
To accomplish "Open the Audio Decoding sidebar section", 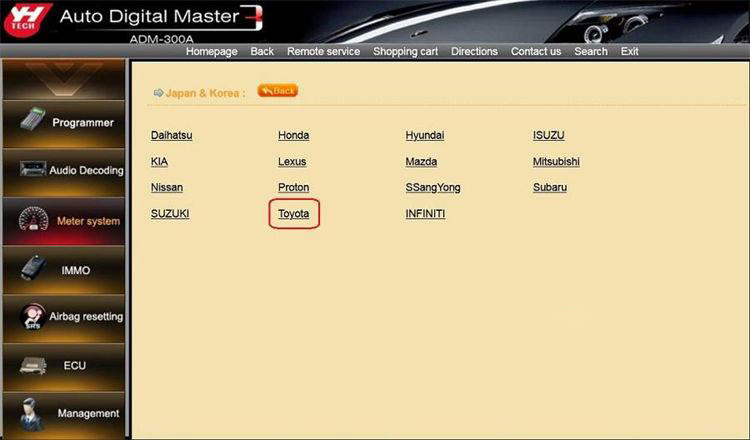I will pos(64,172).
